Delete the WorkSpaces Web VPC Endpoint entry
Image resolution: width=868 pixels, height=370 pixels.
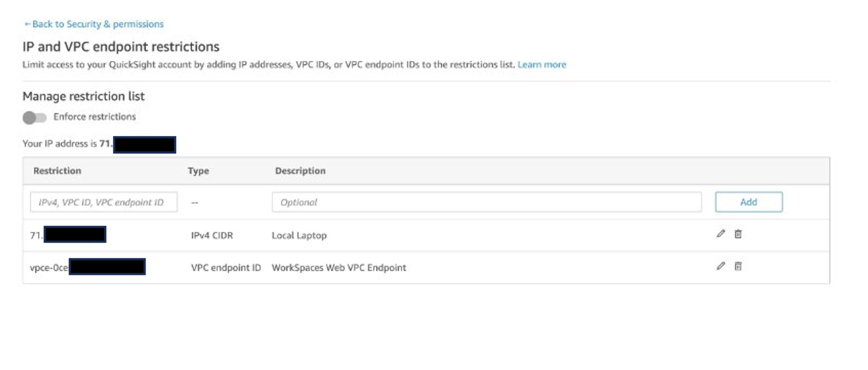coord(738,266)
